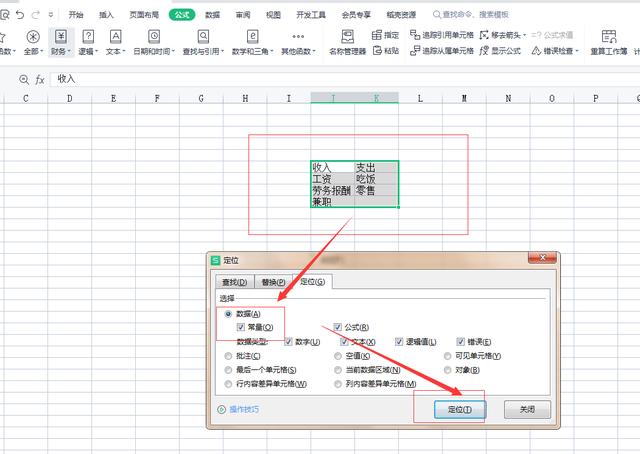Select the 批注(C) radio button
Viewport: 640px width, 454px height.
click(x=228, y=356)
